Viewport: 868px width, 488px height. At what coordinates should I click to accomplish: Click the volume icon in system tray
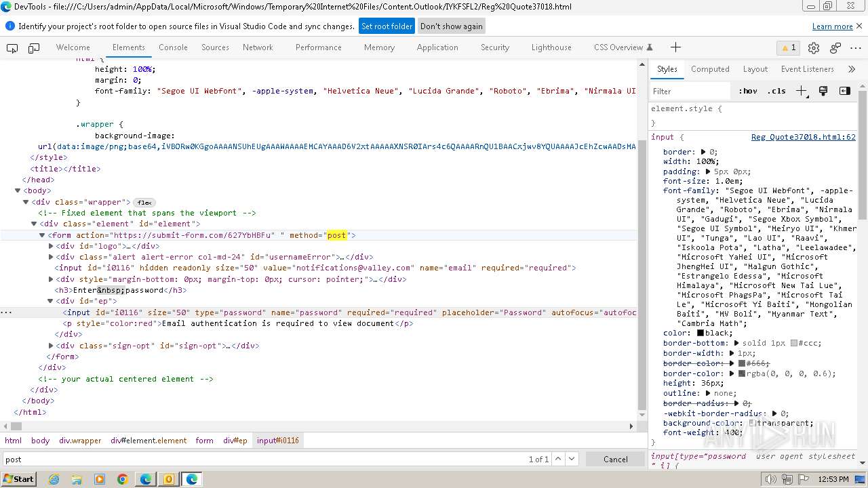(770, 479)
